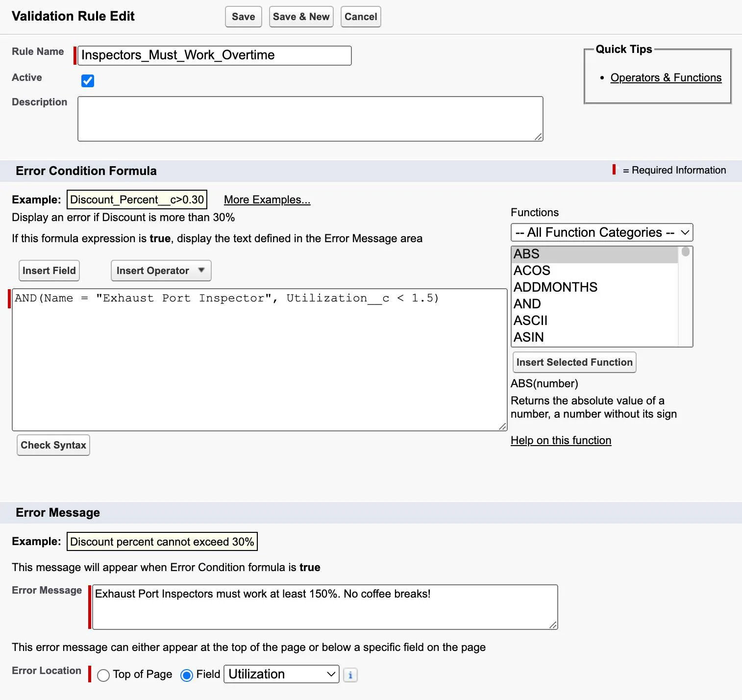This screenshot has height=700, width=742.
Task: Click the Rule Name input field
Action: click(x=215, y=55)
